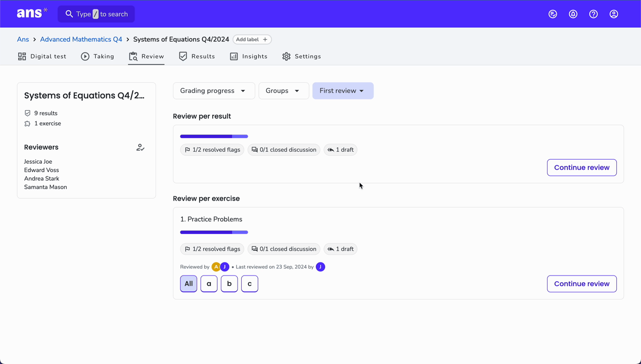The height and width of the screenshot is (364, 641).
Task: Click flag icon in Practice Problems card
Action: coord(188,249)
